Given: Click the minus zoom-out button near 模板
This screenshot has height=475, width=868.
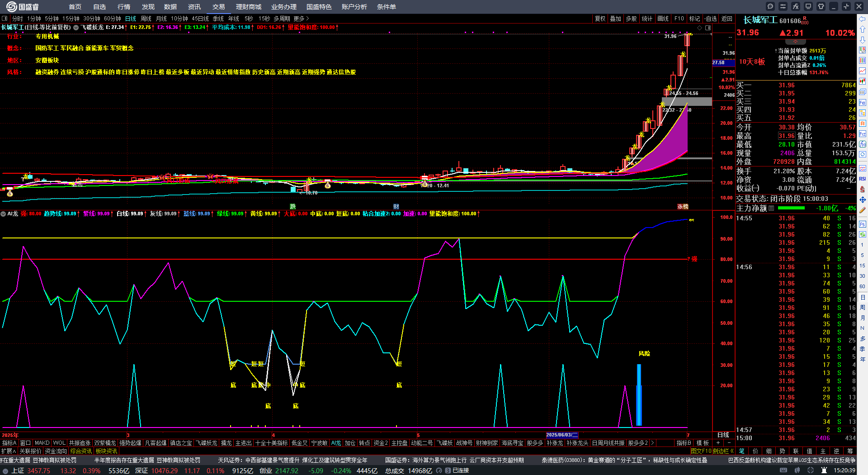Looking at the screenshot, I should click(x=729, y=443).
